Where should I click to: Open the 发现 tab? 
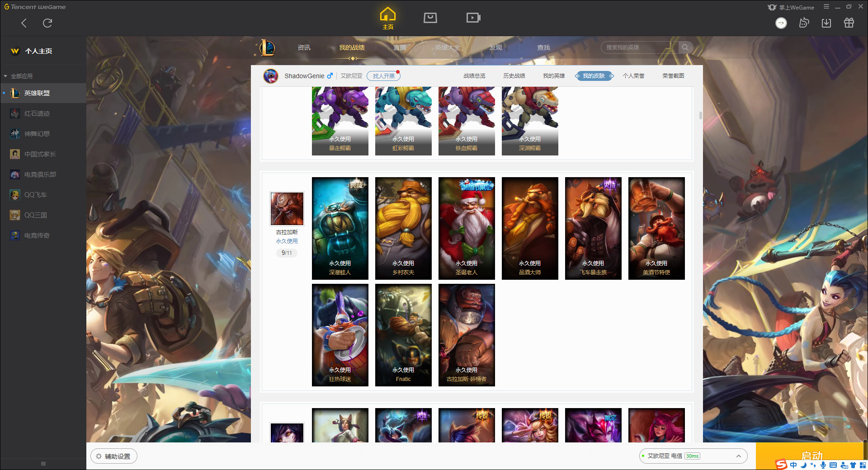pos(495,47)
